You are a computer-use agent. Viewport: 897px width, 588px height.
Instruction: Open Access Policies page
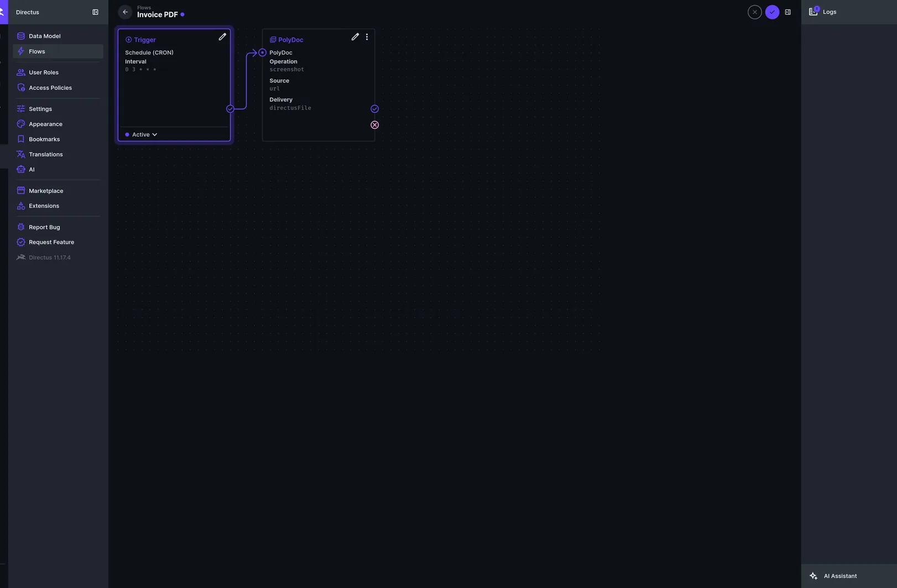pos(58,88)
